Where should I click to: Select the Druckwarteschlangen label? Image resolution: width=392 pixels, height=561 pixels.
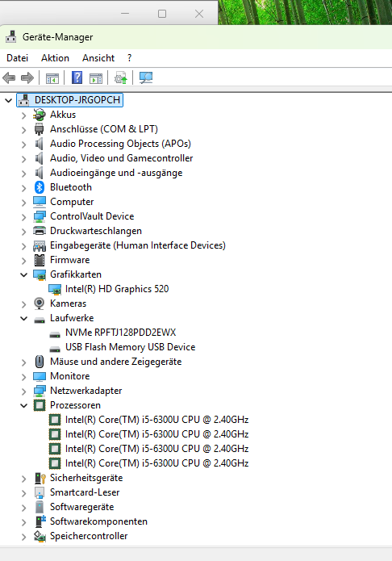click(95, 231)
